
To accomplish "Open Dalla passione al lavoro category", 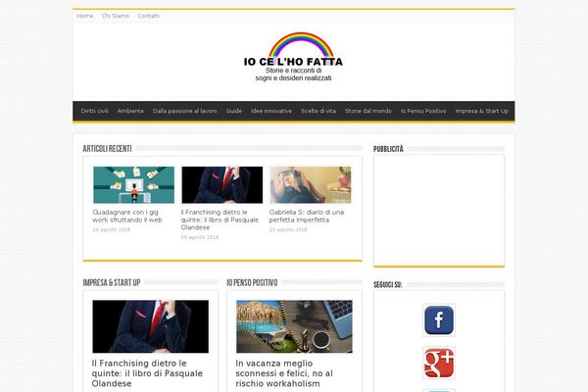I will pyautogui.click(x=185, y=111).
